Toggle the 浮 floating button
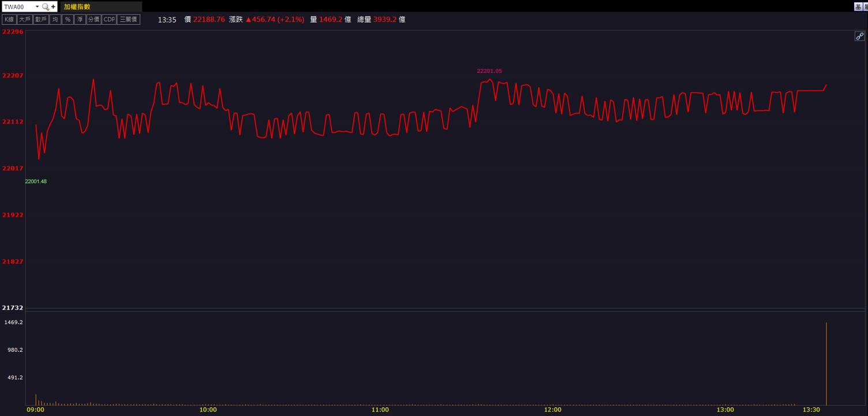This screenshot has height=416, width=868. 80,20
